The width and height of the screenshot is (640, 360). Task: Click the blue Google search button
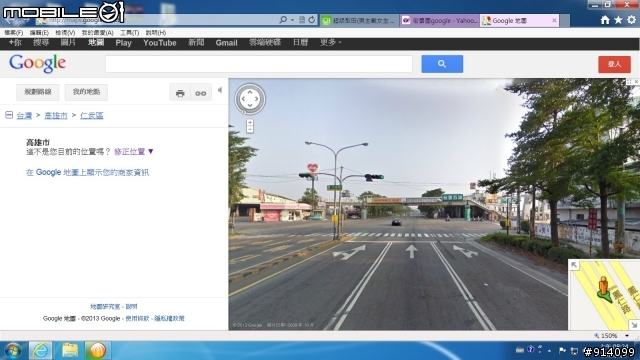click(442, 64)
